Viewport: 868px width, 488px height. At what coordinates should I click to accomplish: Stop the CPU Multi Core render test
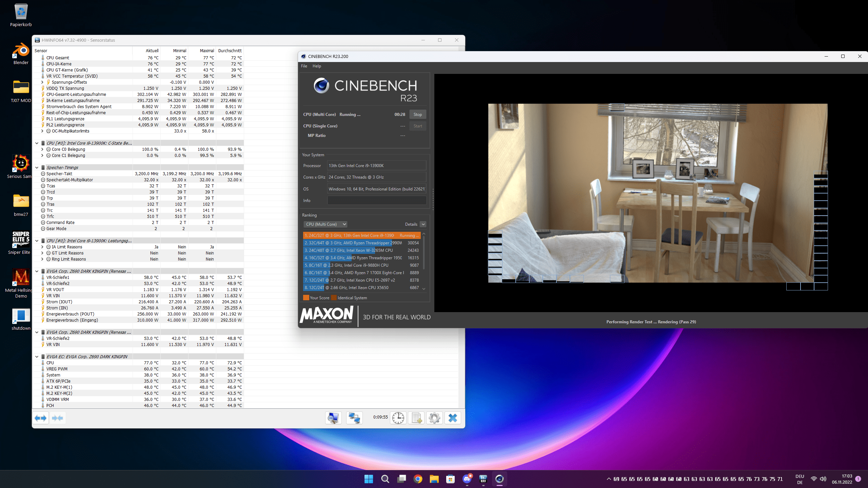point(417,115)
